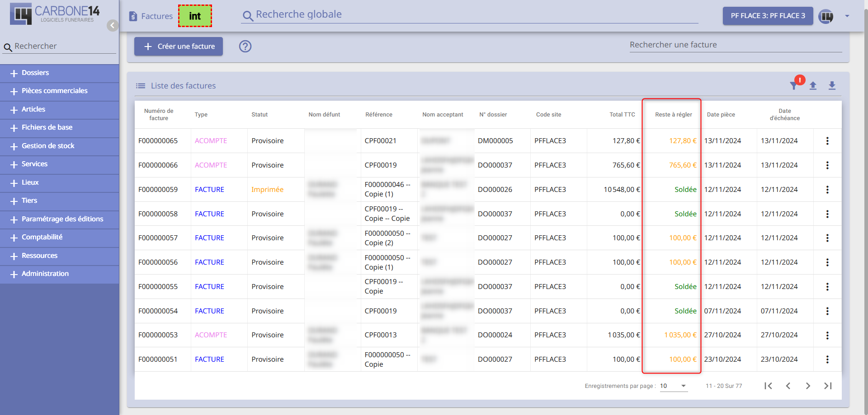Image resolution: width=868 pixels, height=415 pixels.
Task: Expand the Tiers menu
Action: click(60, 201)
